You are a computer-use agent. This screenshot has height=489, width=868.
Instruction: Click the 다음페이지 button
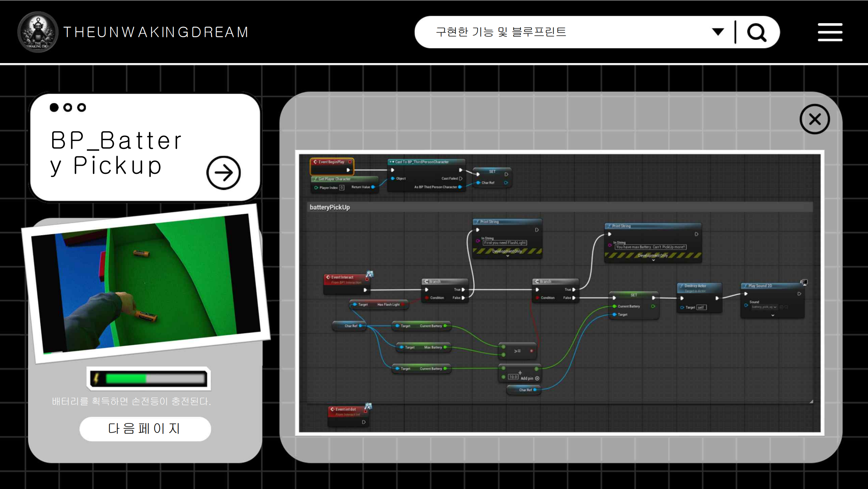click(145, 429)
